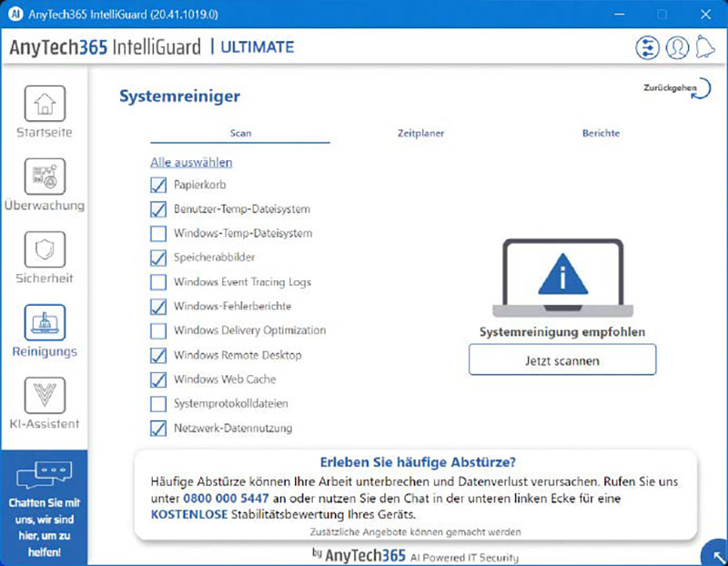Open the notifications bell icon
Image resolution: width=728 pixels, height=566 pixels.
(705, 47)
